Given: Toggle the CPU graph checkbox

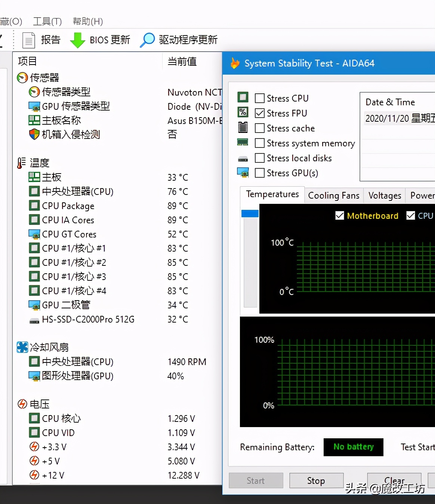Looking at the screenshot, I should point(411,215).
